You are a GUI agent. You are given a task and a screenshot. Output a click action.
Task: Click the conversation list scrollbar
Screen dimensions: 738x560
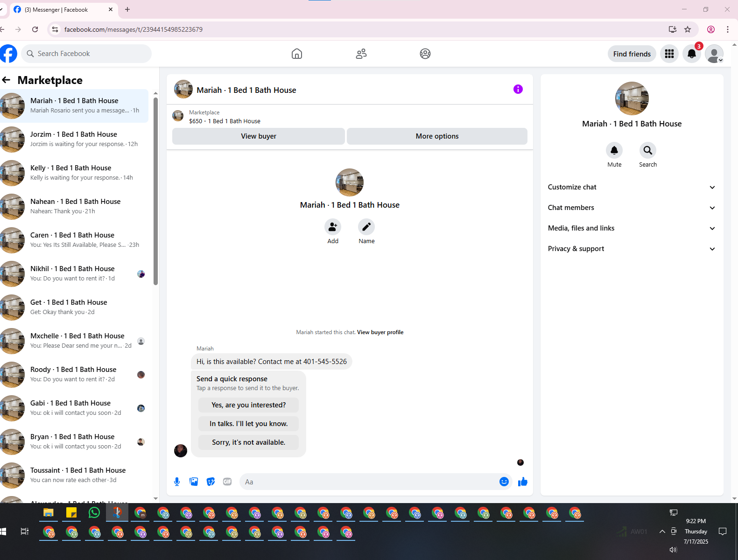tap(155, 190)
